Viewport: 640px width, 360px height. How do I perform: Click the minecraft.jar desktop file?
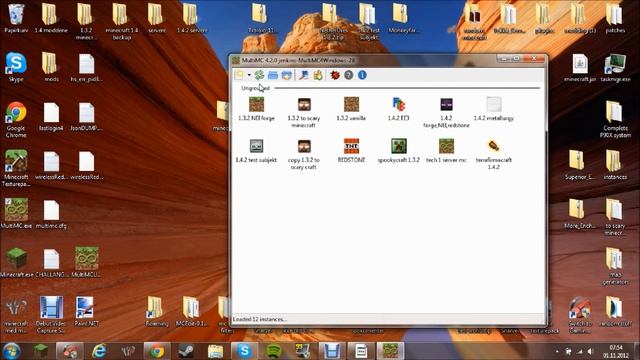[x=580, y=67]
